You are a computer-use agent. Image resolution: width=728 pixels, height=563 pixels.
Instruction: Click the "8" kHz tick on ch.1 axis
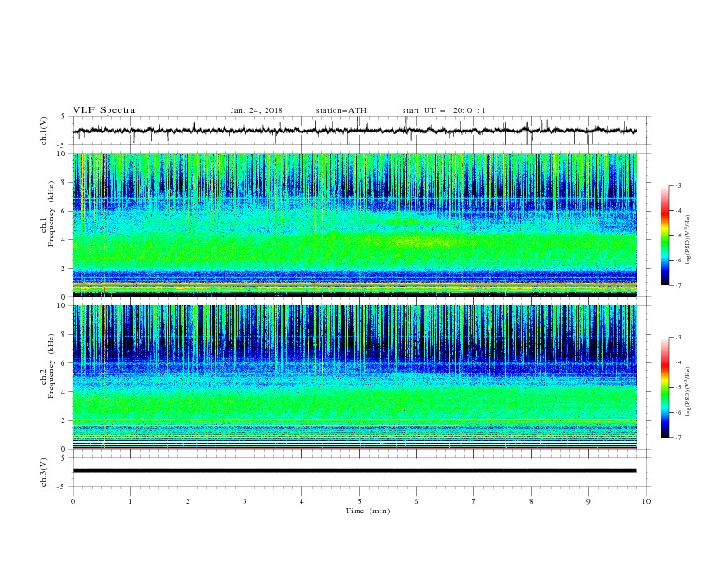(x=64, y=182)
